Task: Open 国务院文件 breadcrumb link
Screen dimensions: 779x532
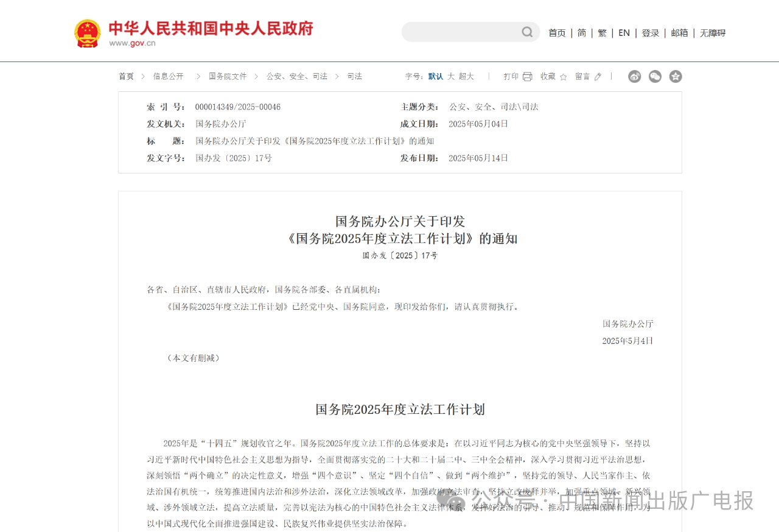Action: (x=228, y=76)
